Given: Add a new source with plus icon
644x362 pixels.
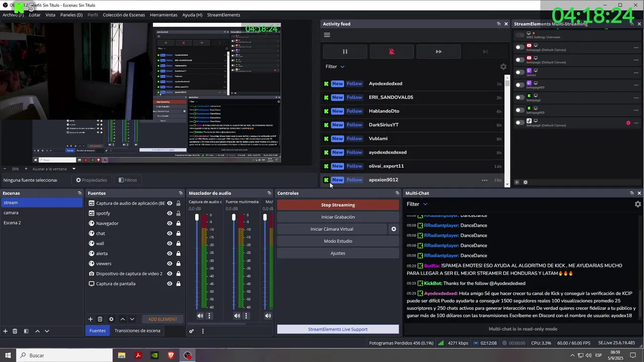Looking at the screenshot, I should pyautogui.click(x=91, y=319).
